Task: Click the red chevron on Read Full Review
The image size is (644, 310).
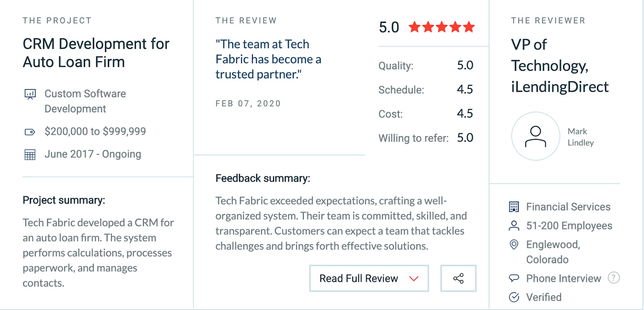Action: pyautogui.click(x=414, y=279)
